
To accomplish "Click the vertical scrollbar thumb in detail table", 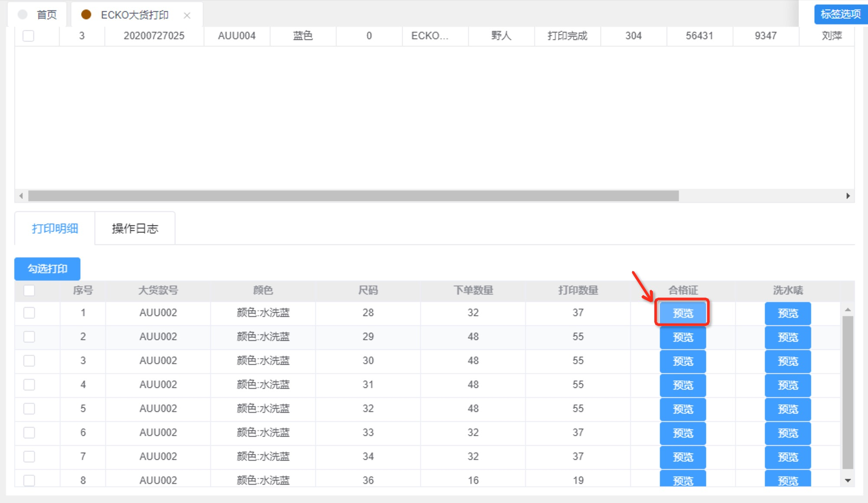I will [x=848, y=392].
